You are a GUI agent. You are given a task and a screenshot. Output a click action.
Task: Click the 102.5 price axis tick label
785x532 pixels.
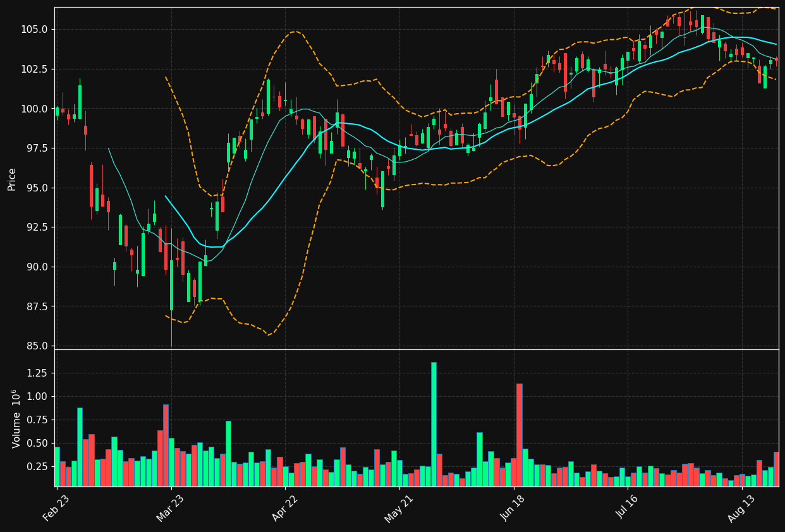[x=35, y=70]
